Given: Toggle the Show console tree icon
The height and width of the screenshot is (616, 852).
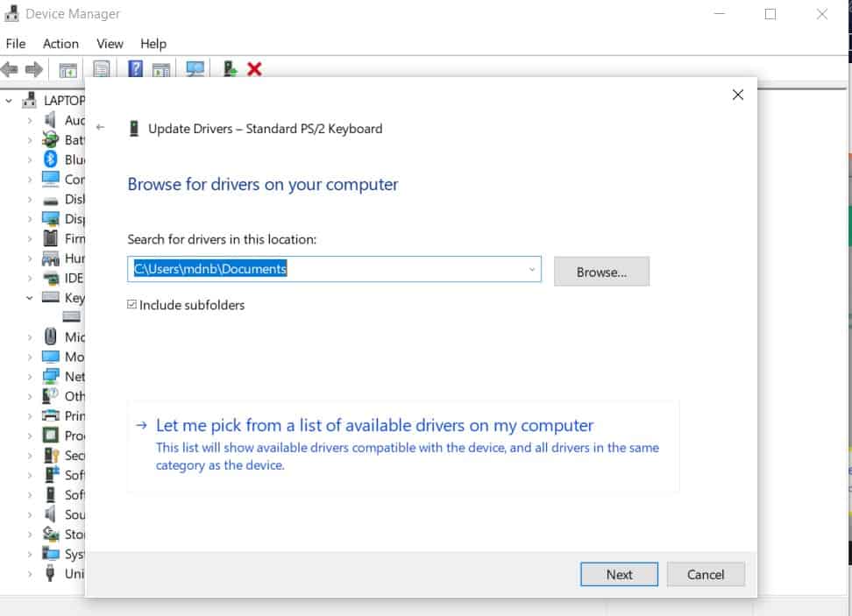Looking at the screenshot, I should pos(67,69).
